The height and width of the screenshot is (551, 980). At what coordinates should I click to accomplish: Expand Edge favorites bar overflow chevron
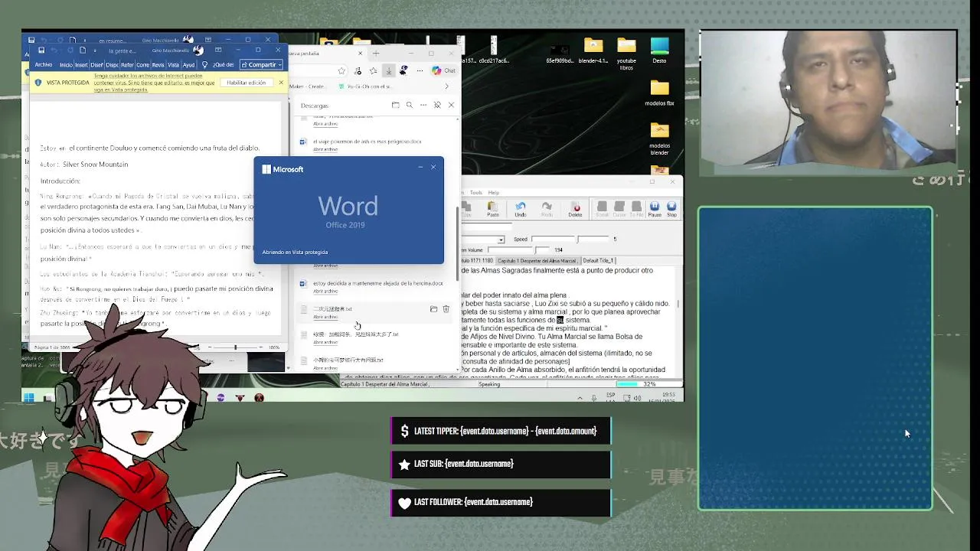pyautogui.click(x=447, y=86)
